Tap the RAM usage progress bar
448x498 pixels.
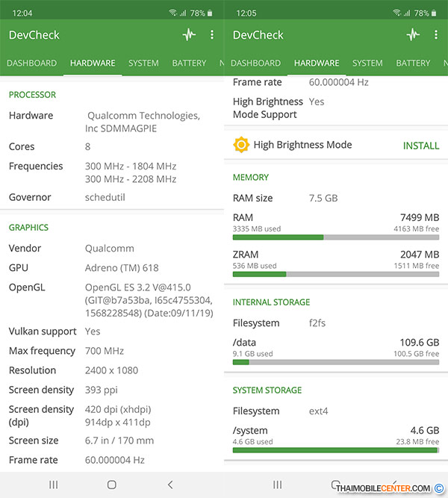point(335,237)
